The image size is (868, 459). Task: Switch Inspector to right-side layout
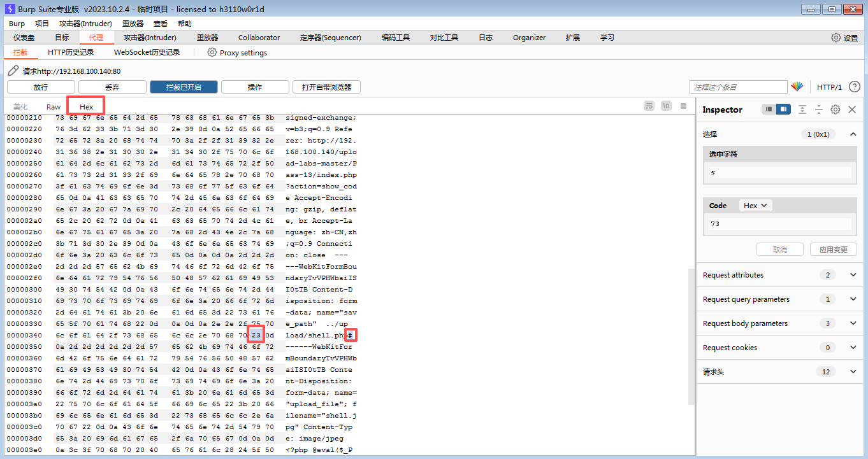784,109
